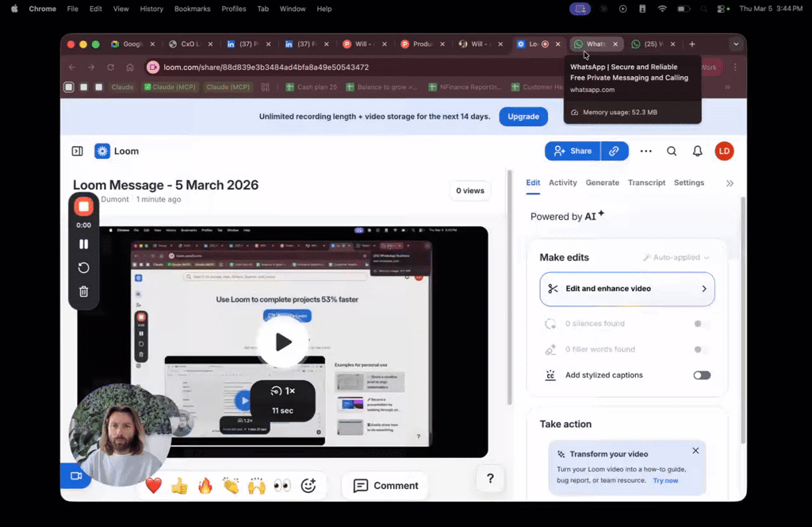
Task: React with the thumbs up emoji
Action: click(x=179, y=486)
